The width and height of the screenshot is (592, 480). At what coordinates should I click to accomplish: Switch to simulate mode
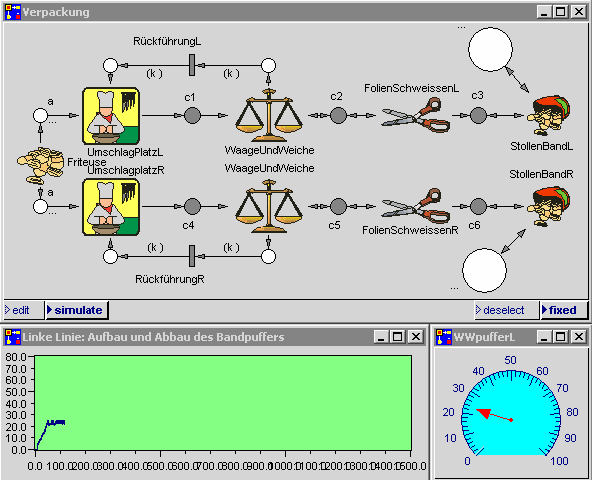click(77, 310)
